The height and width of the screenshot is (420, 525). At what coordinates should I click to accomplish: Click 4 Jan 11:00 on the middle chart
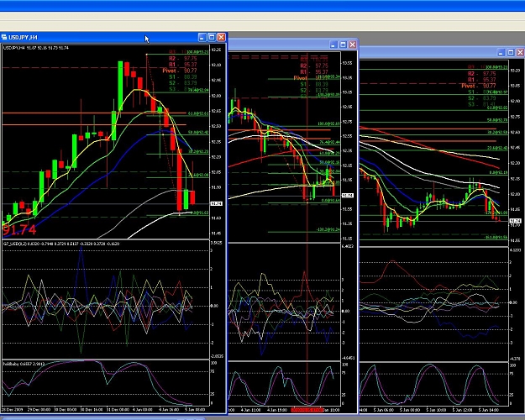250,410
